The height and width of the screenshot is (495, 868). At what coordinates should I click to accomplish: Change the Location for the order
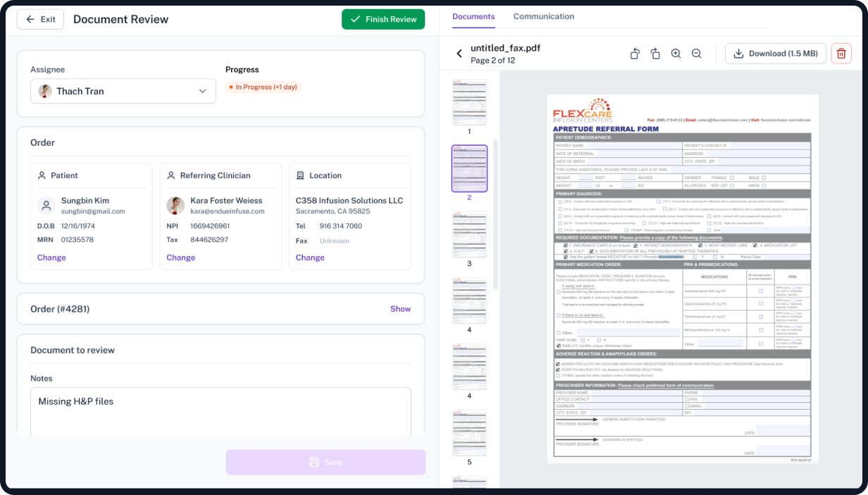click(x=310, y=258)
